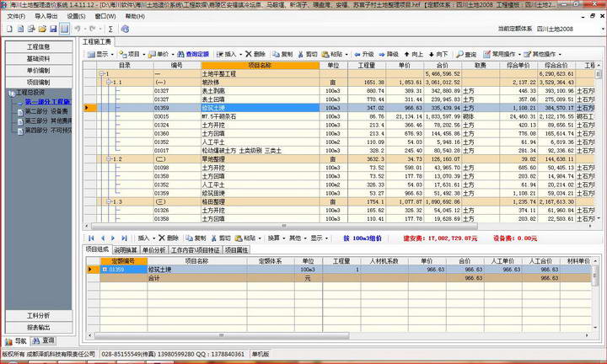Screen dimensions: 607x364
Task: Collapse row 1.2 旱地整理
Action: coord(109,159)
